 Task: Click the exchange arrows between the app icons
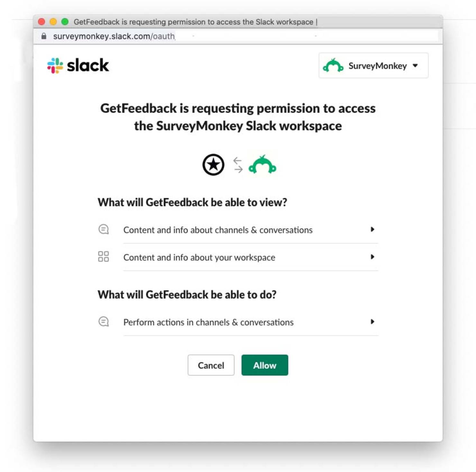click(238, 165)
